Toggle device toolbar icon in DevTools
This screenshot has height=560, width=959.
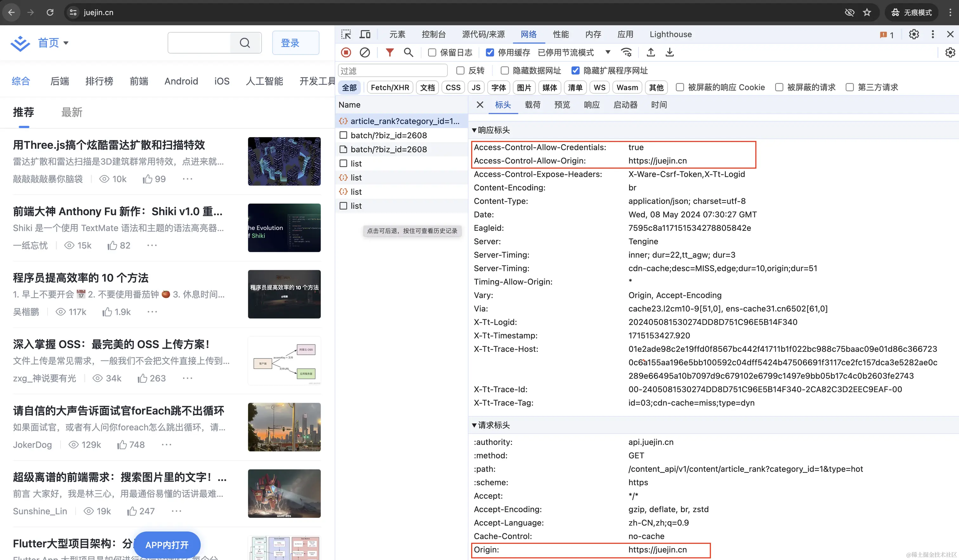tap(365, 34)
